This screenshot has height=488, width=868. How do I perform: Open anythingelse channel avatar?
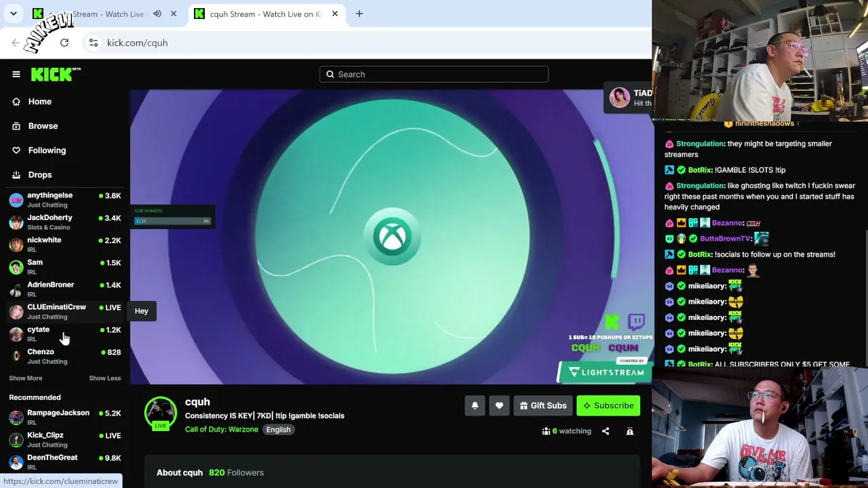[x=16, y=200]
